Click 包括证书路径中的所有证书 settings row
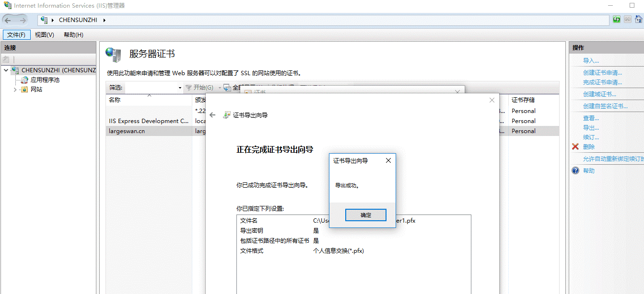The width and height of the screenshot is (644, 294). [x=353, y=241]
